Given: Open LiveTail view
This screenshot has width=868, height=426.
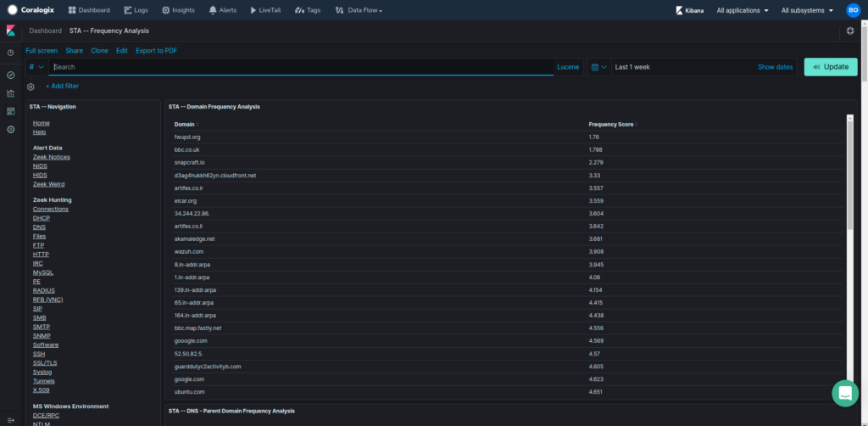Looking at the screenshot, I should [265, 10].
